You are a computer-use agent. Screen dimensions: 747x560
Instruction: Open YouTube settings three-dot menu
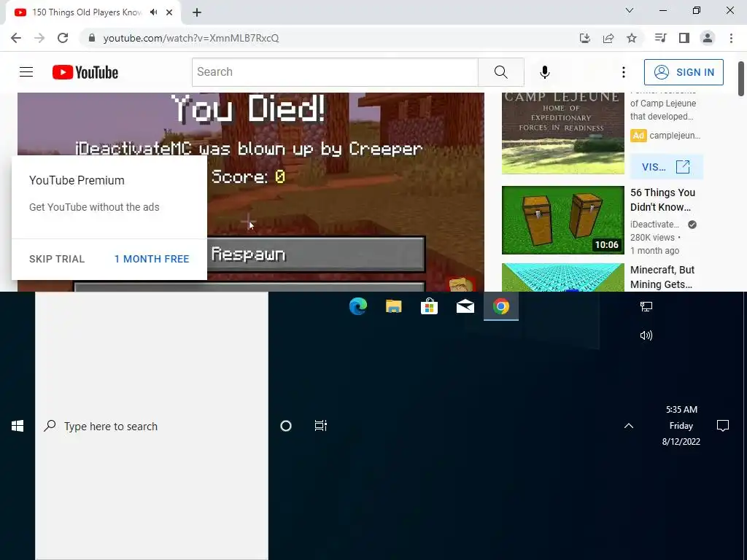[623, 72]
